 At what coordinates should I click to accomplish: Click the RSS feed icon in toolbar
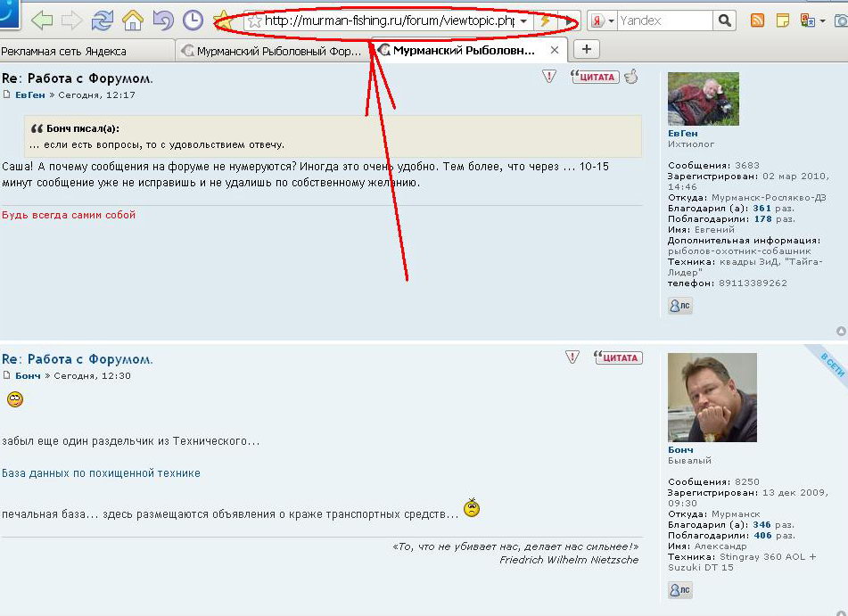pyautogui.click(x=757, y=20)
